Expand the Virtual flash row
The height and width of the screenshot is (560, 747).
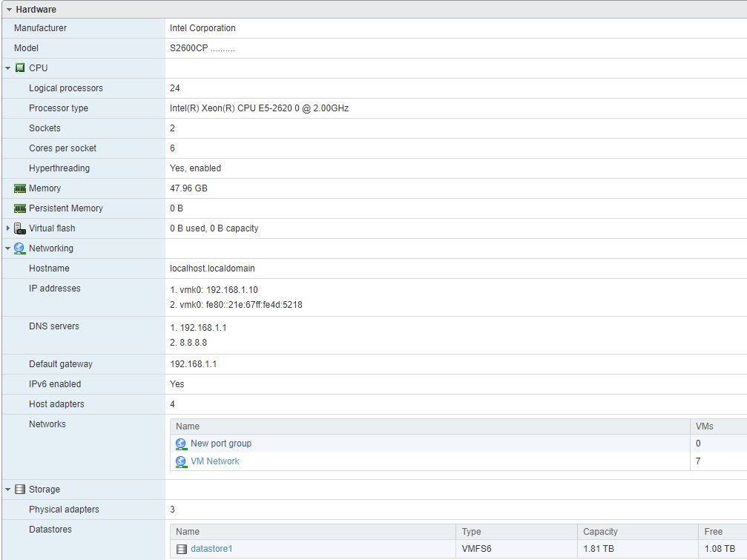coord(8,228)
